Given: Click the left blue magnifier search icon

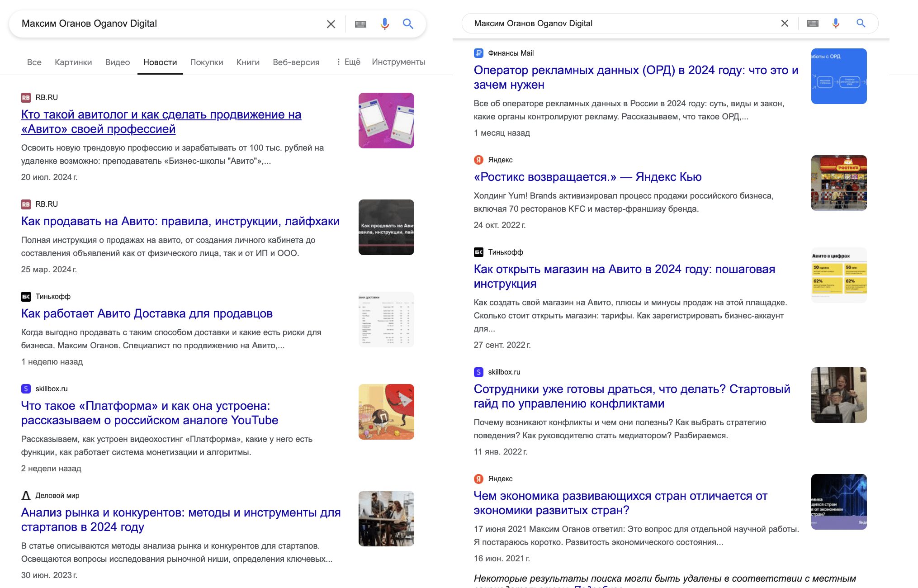Looking at the screenshot, I should [x=408, y=24].
